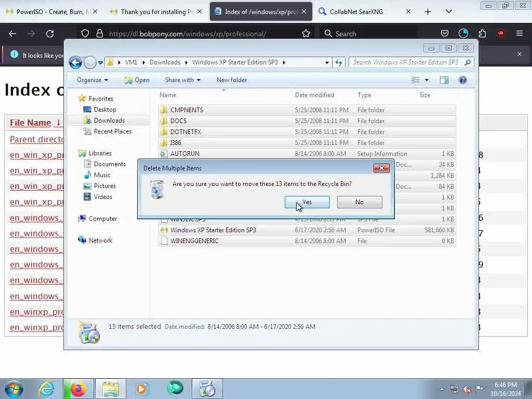The image size is (532, 399).
Task: Open Documents library in the sidebar
Action: point(110,164)
